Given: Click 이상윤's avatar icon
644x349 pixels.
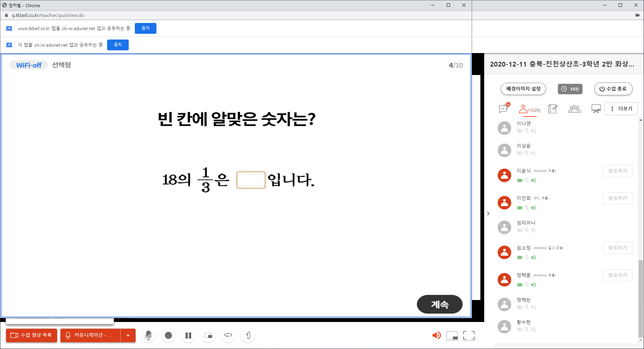Looking at the screenshot, I should [x=504, y=150].
